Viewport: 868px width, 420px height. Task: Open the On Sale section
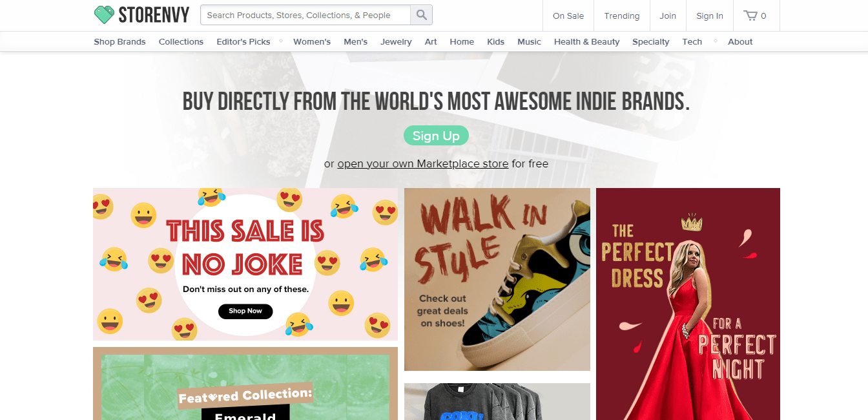pos(568,16)
